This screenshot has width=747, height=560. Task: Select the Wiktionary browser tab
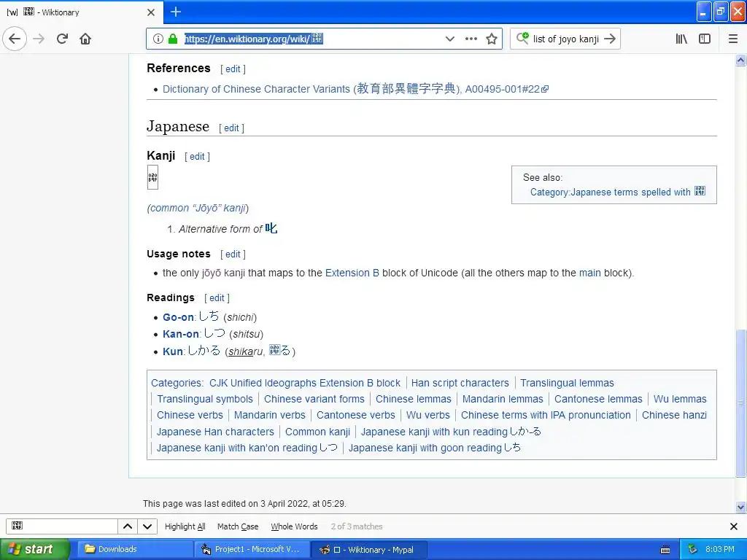[x=81, y=12]
